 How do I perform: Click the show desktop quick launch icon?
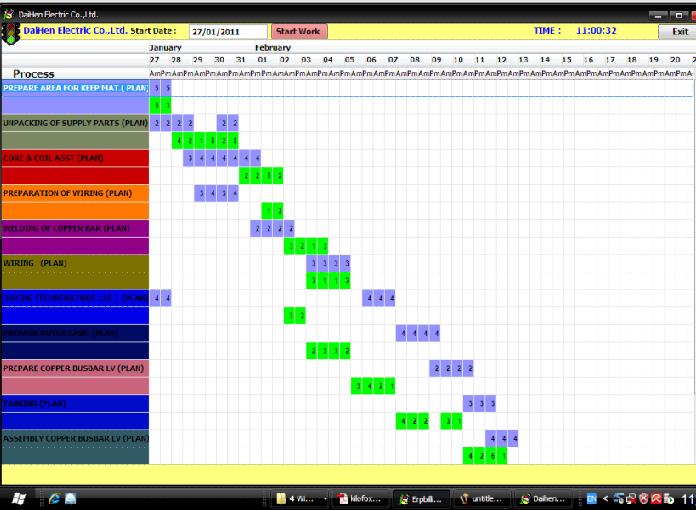click(71, 498)
